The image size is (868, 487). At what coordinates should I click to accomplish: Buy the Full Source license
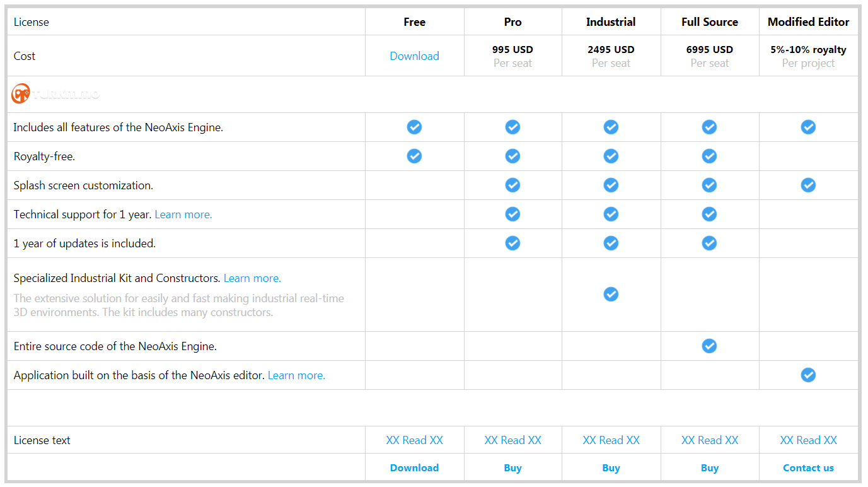(x=709, y=468)
